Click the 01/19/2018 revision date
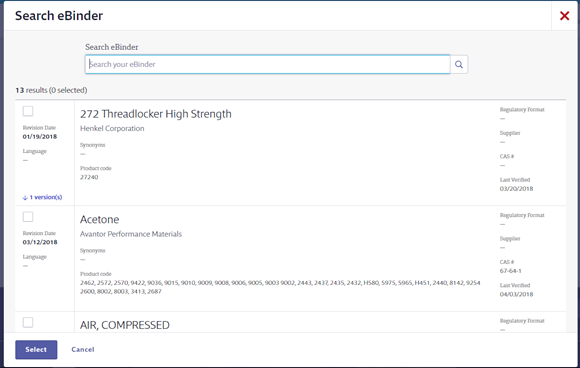The image size is (580, 368). click(x=40, y=136)
